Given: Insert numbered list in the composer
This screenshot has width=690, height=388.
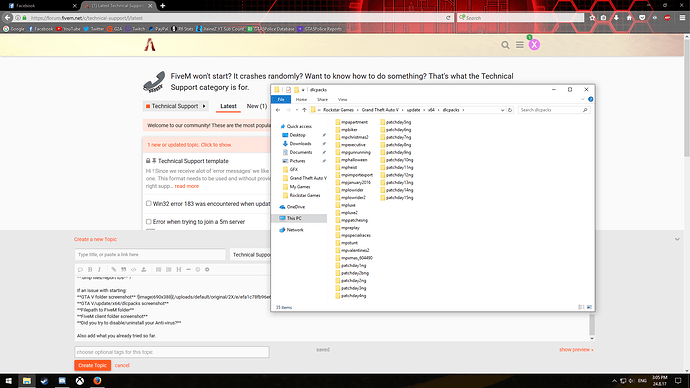Looking at the screenshot, I should tap(169, 269).
